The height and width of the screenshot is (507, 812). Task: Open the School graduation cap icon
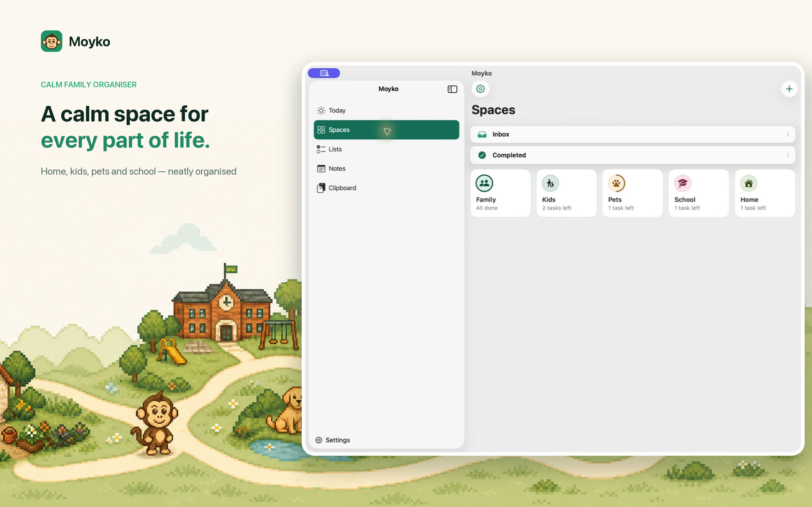[x=683, y=183]
